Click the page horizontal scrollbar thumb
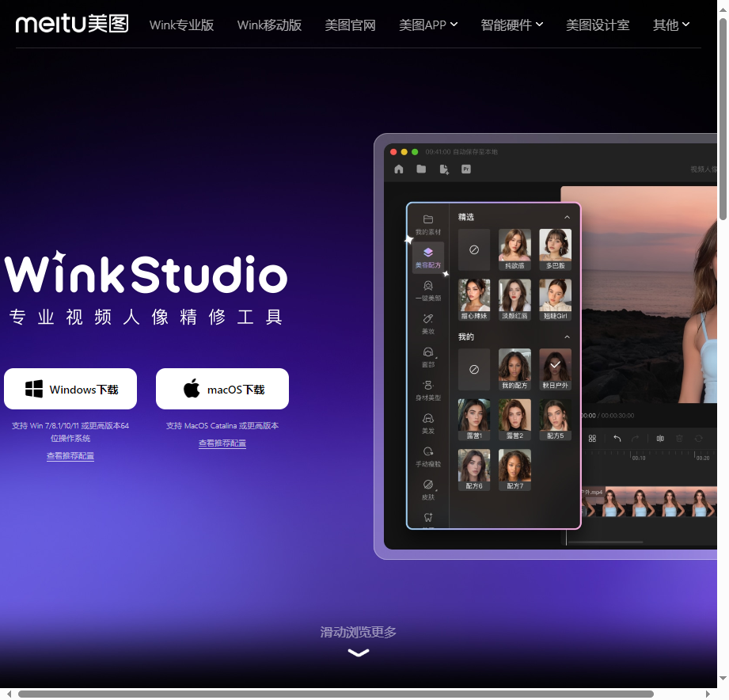 pyautogui.click(x=336, y=694)
